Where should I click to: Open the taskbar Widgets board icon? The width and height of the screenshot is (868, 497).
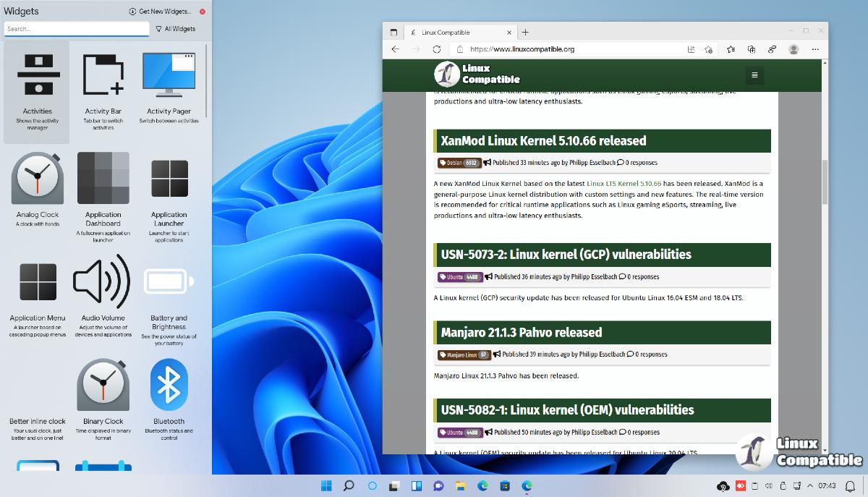point(417,485)
